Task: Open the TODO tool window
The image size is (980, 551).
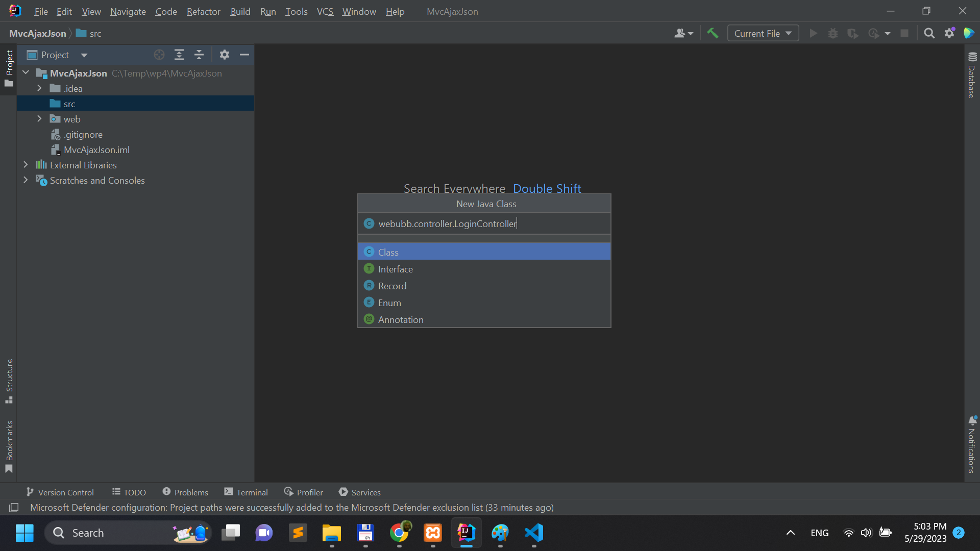Action: click(129, 492)
